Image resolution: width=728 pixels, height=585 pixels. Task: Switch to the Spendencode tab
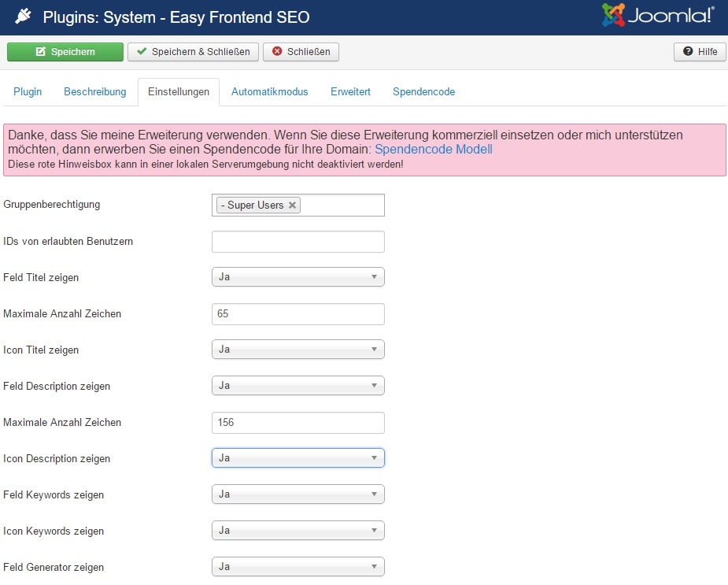(x=424, y=91)
